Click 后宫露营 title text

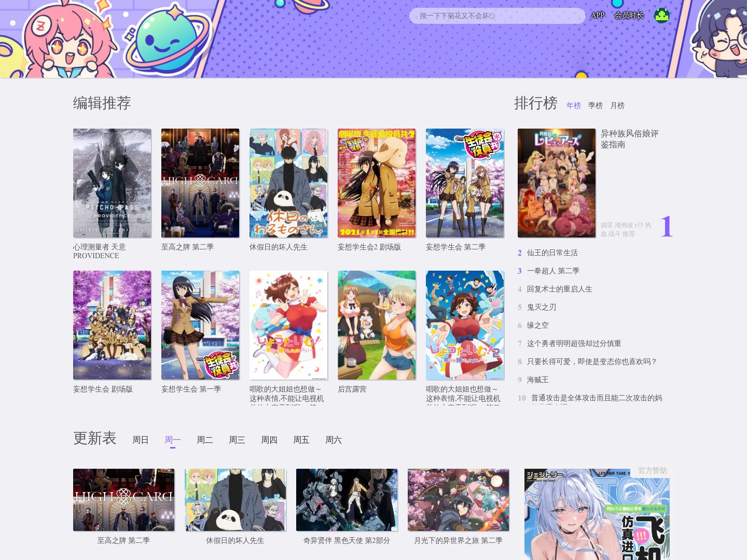(x=352, y=389)
